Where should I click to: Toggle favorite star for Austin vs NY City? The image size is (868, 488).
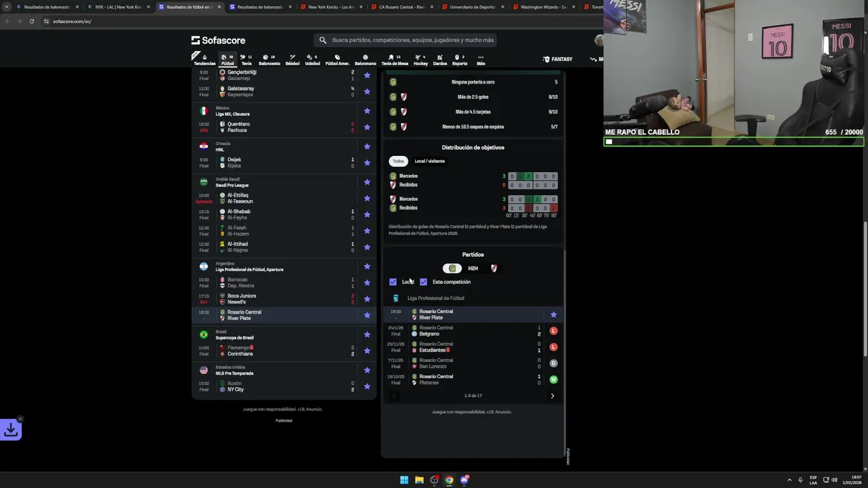coord(367,386)
